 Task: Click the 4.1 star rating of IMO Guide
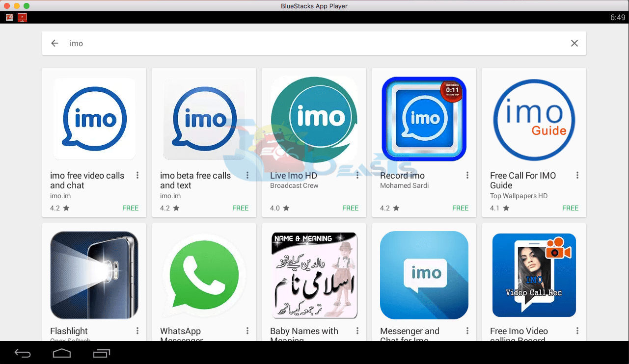[500, 208]
